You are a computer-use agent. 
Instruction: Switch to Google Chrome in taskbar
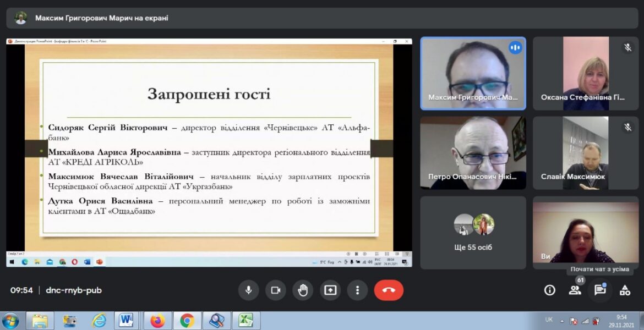187,321
